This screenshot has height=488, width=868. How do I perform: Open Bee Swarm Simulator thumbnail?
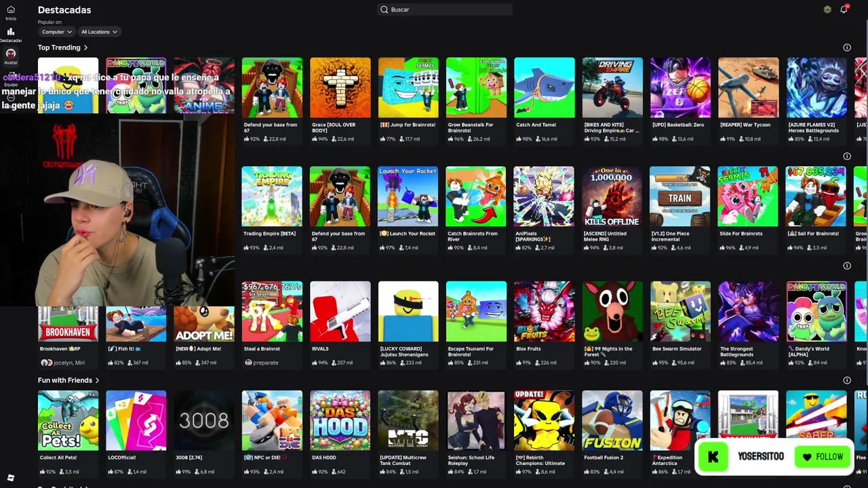(x=680, y=312)
